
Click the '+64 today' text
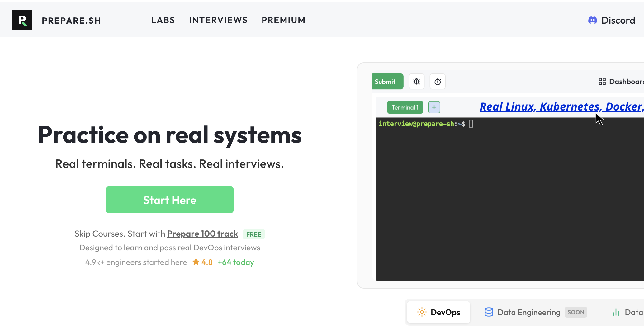tap(236, 262)
